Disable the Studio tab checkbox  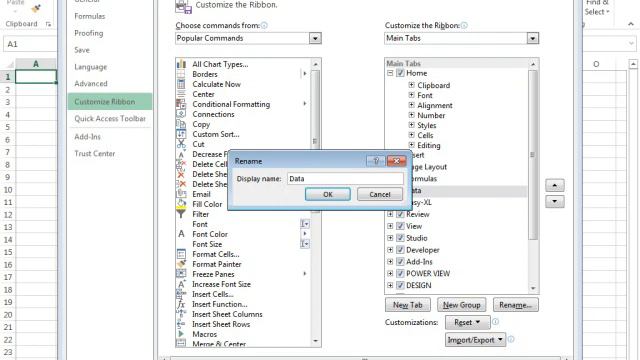point(400,238)
